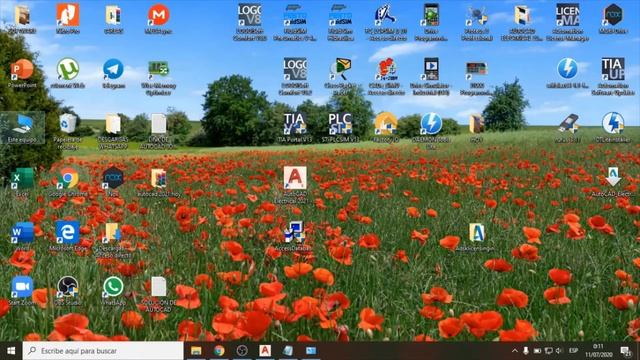Switch to OBS Studio on the taskbar

point(242,351)
